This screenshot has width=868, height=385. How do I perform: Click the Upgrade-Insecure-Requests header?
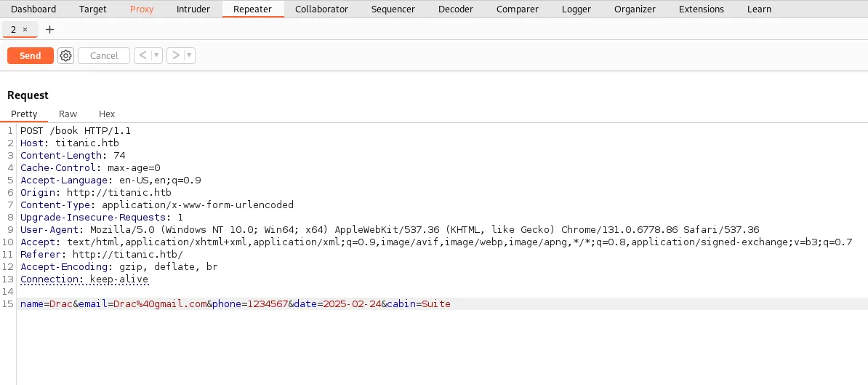(x=102, y=217)
